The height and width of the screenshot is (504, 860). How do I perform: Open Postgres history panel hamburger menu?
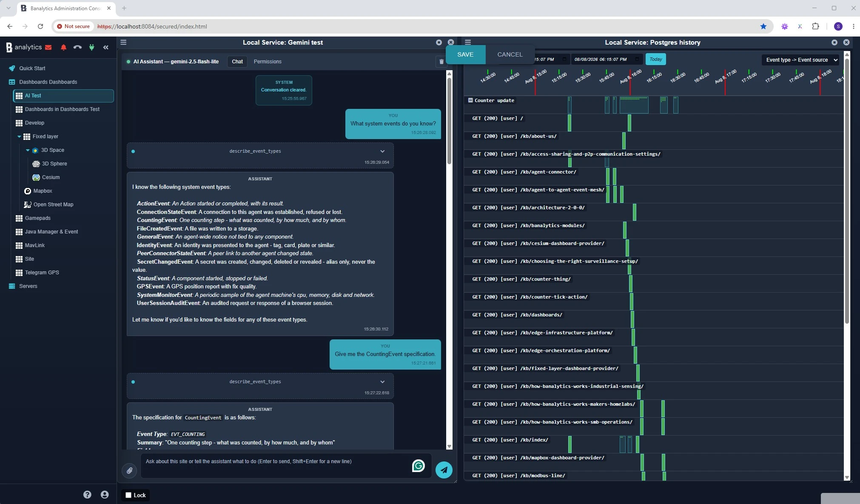coord(468,42)
